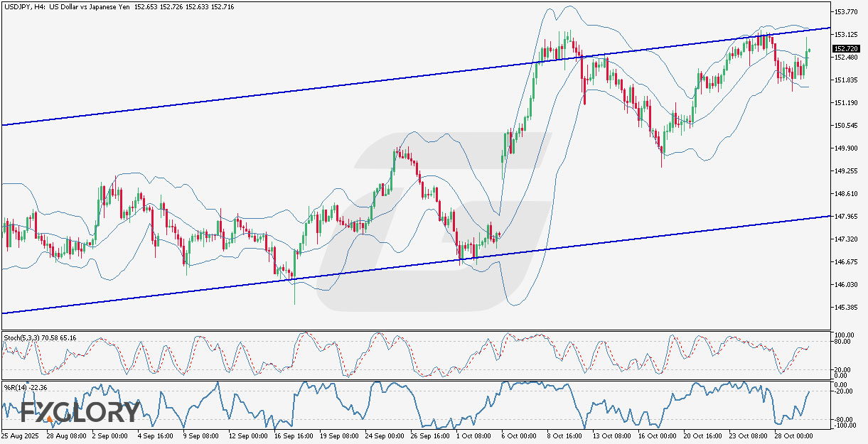Click the current price tag 152.720
Screen dimensions: 868x444
(x=846, y=50)
